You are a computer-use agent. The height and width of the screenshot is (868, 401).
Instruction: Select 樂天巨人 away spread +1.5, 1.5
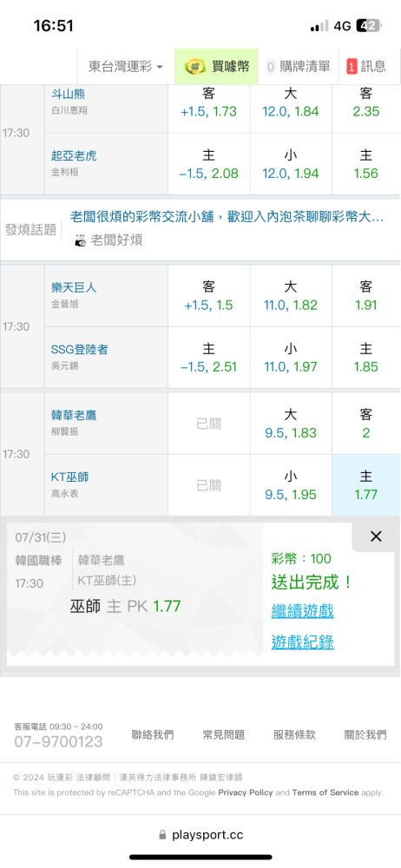tap(209, 296)
